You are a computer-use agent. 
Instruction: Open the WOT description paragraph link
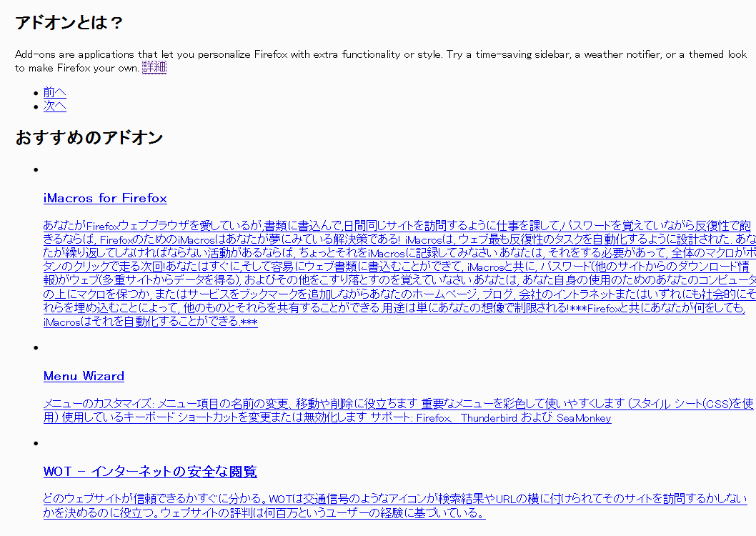tap(395, 506)
